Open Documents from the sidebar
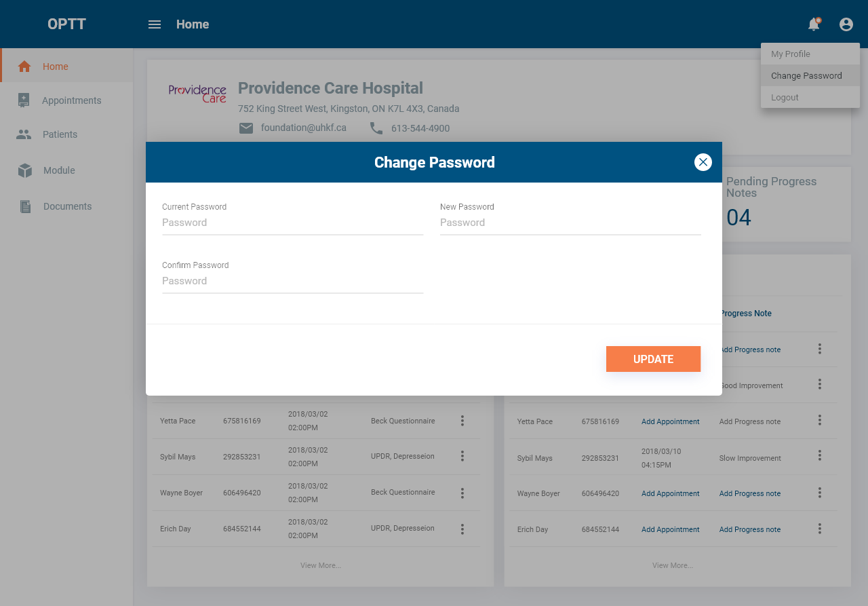This screenshot has height=606, width=868. coord(67,206)
